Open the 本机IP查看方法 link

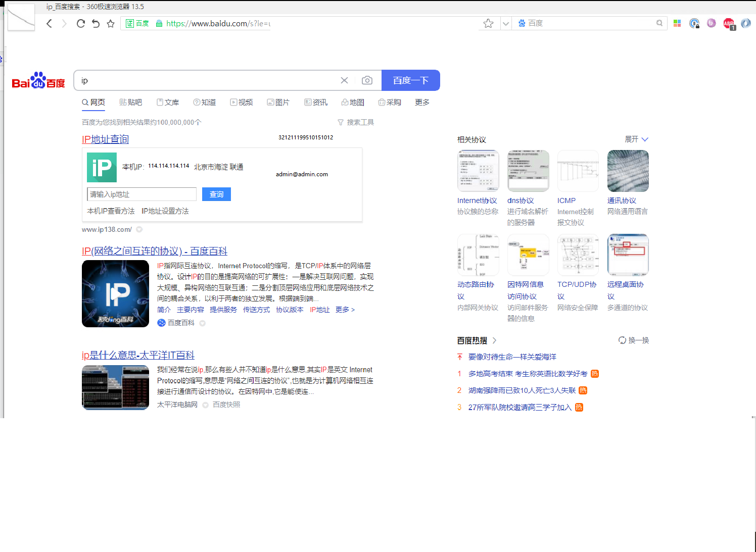(111, 211)
